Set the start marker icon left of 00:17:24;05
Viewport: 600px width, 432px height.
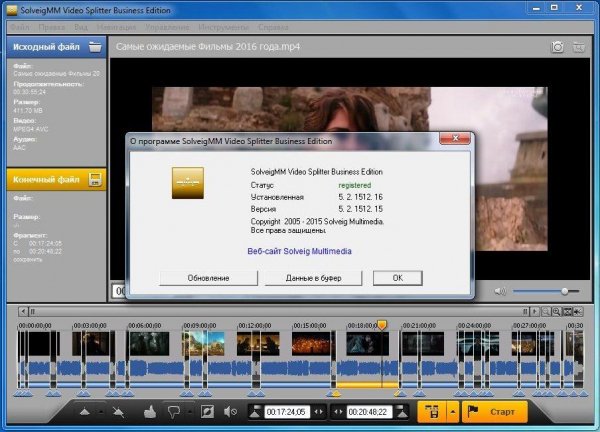(x=255, y=412)
